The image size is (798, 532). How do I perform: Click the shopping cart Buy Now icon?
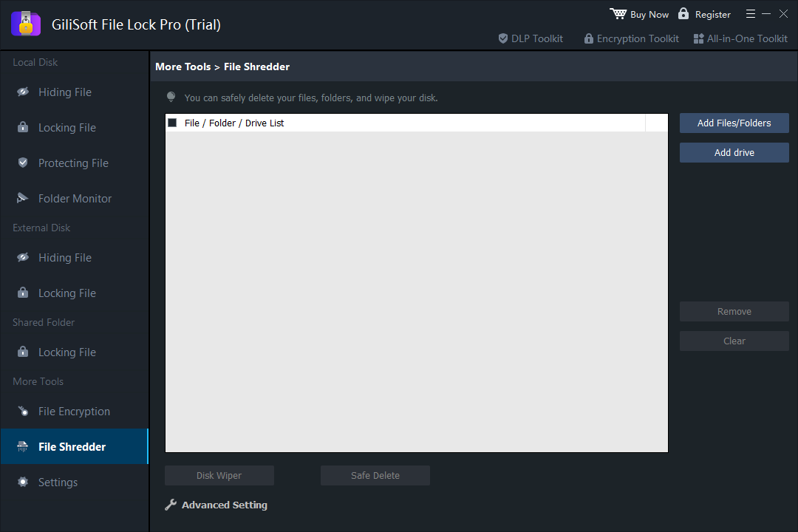click(x=618, y=14)
